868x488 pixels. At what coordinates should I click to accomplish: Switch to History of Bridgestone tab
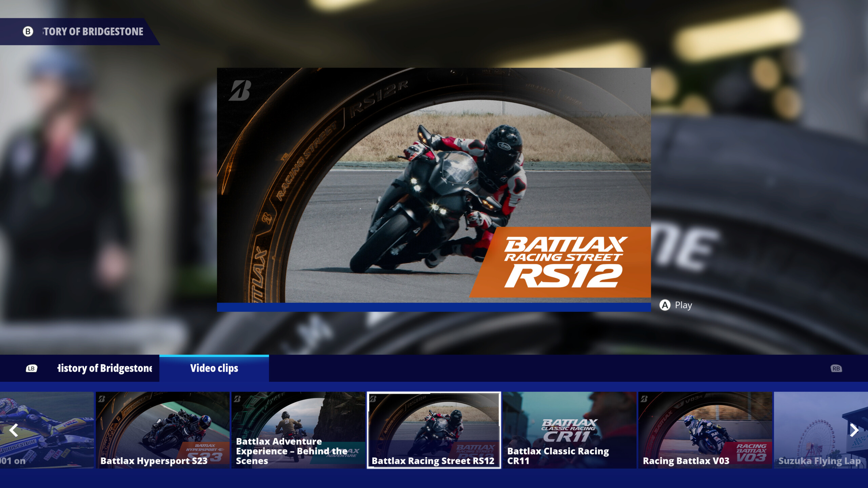tap(104, 368)
